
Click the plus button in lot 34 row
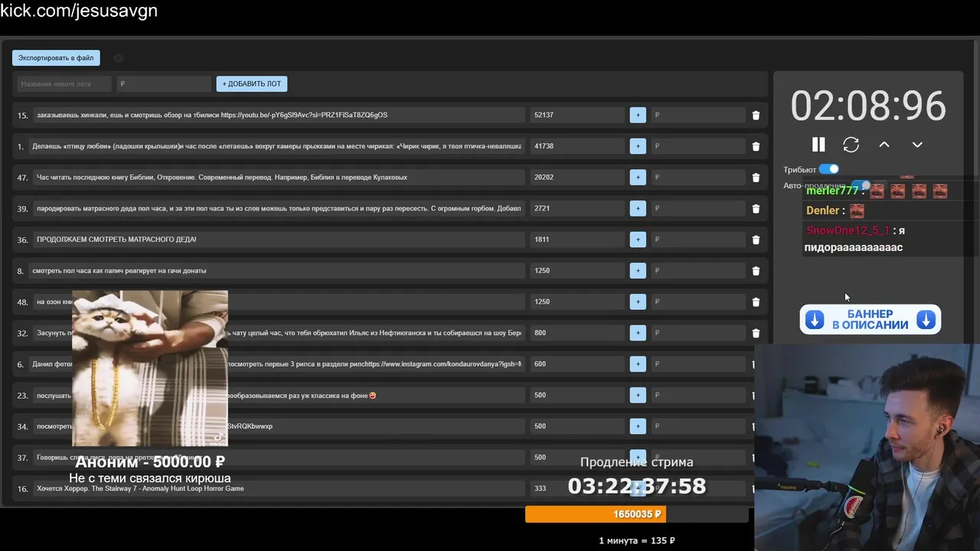click(638, 426)
